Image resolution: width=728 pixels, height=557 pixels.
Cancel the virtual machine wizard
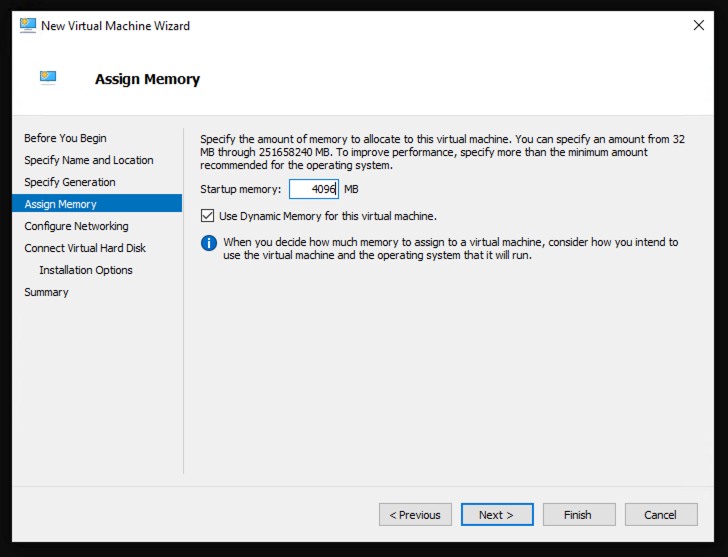pos(661,515)
